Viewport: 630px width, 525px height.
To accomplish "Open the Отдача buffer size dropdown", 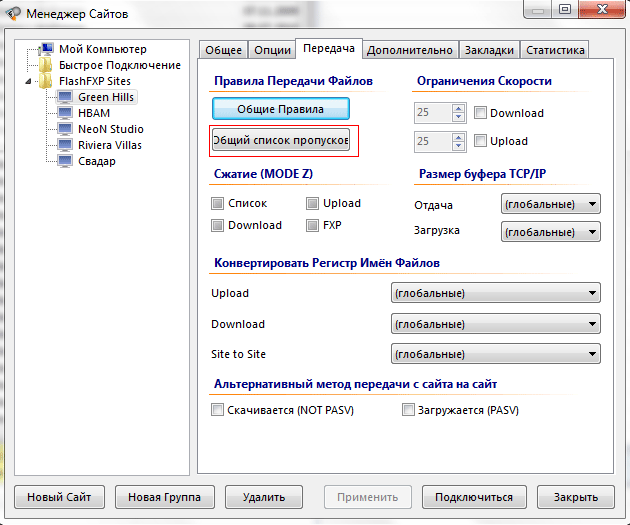I will tap(550, 205).
